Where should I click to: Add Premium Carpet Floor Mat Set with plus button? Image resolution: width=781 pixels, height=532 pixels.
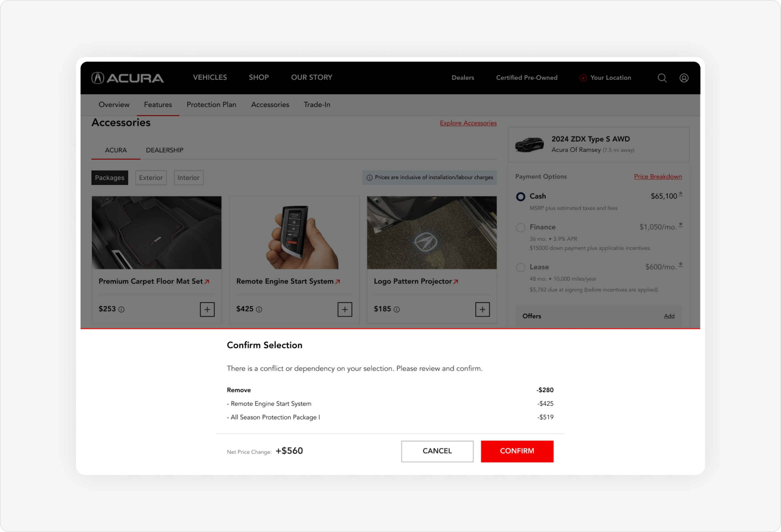point(207,309)
